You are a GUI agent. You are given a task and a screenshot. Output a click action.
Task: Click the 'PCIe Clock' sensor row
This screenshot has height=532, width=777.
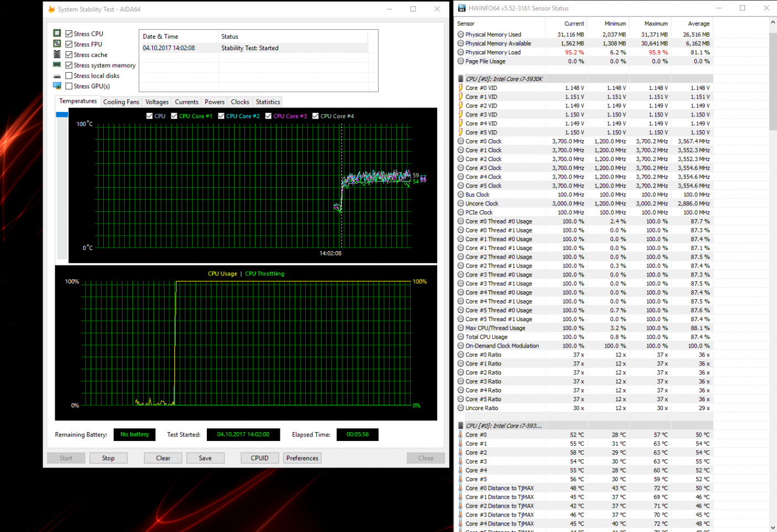(x=584, y=212)
